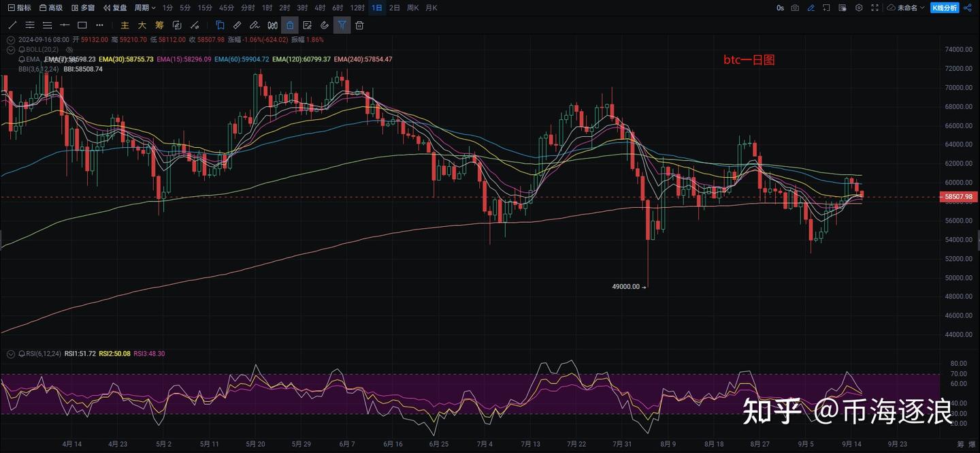Viewport: 980px width, 453px height.
Task: Click the save chart image icon
Action: coord(843,7)
